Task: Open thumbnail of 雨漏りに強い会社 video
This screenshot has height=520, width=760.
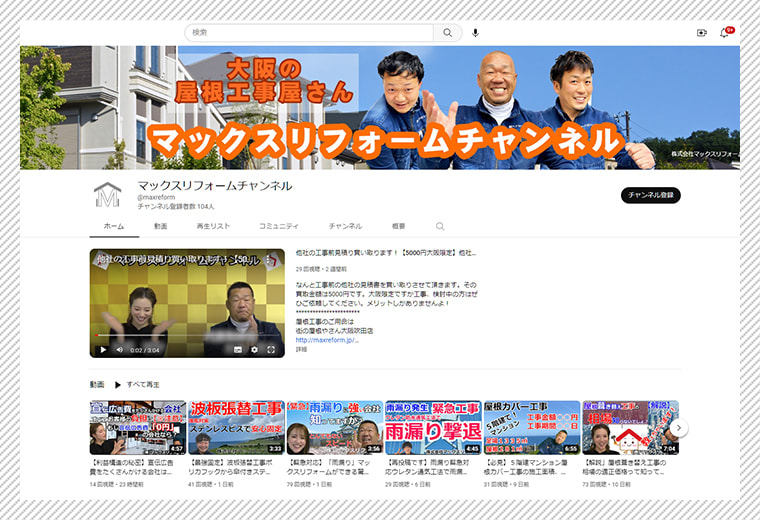Action: 334,427
